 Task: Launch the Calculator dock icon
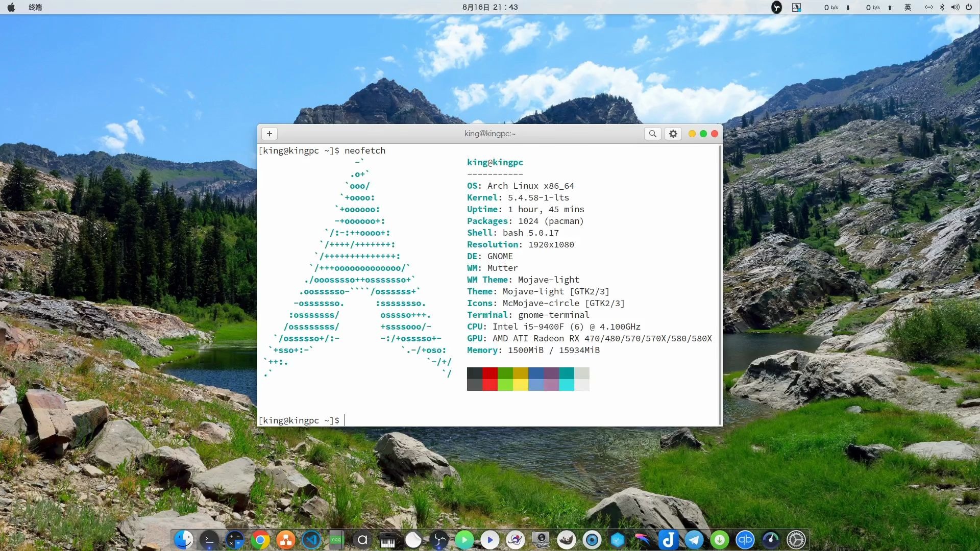(x=235, y=540)
